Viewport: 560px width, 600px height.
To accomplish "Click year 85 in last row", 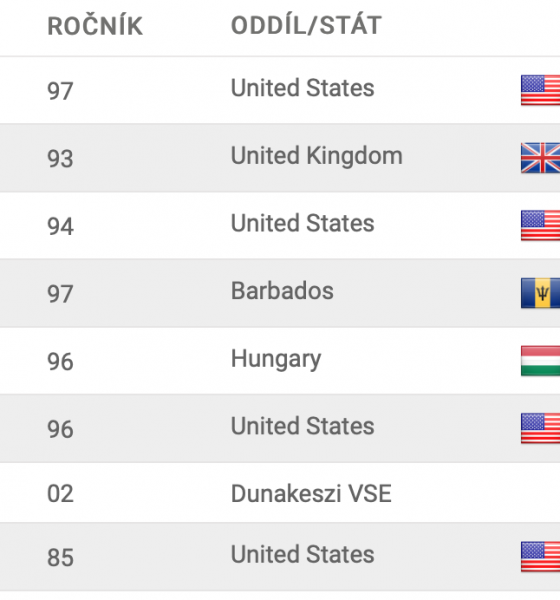I will pyautogui.click(x=60, y=558).
